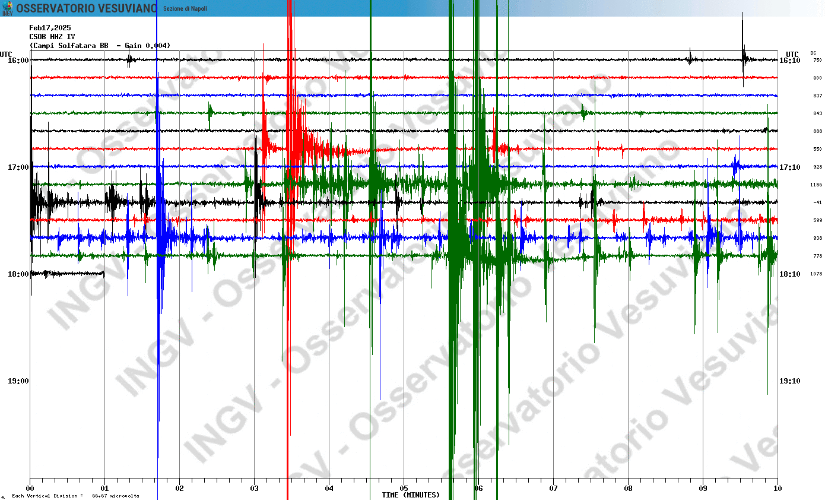Screen dimensions: 825x504
Task: Click minute tick label 00
Action: click(30, 489)
